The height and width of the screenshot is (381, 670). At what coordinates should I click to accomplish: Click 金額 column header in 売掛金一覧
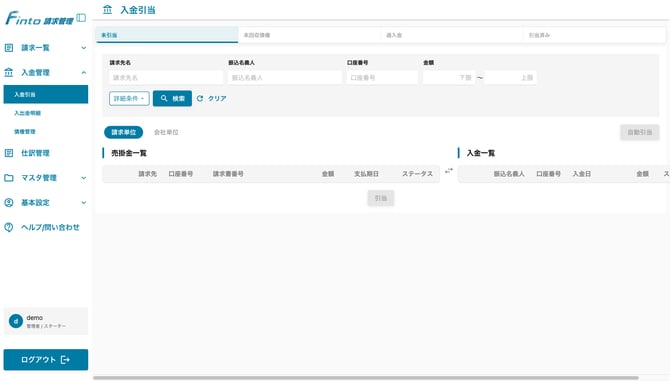[328, 174]
